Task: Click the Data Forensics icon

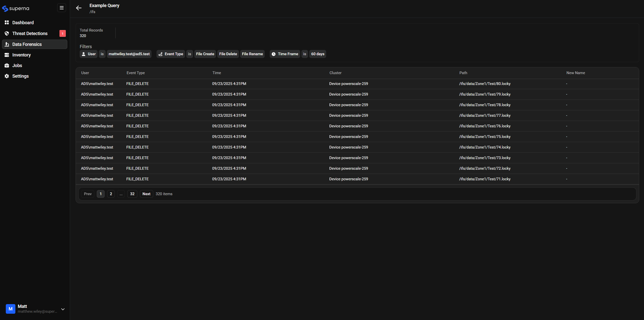Action: [7, 44]
